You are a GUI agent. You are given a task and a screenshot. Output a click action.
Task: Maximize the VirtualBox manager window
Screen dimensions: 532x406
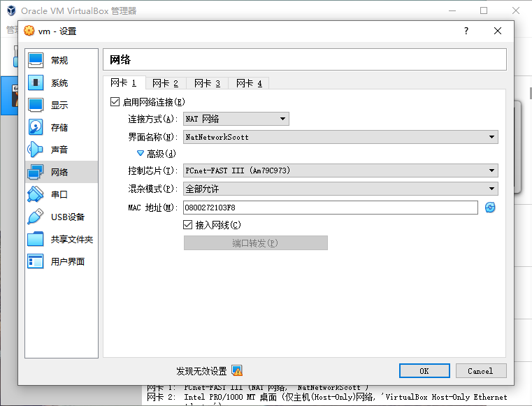[484, 10]
